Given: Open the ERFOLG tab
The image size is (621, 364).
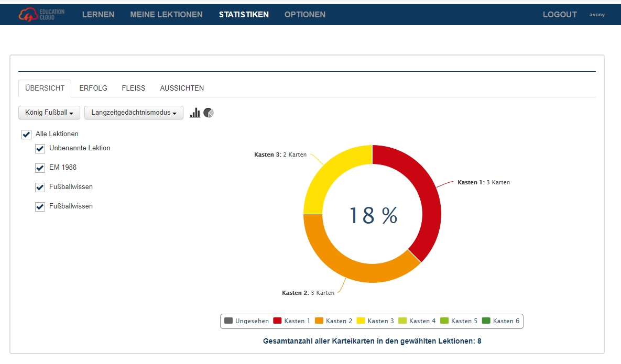Looking at the screenshot, I should point(93,88).
